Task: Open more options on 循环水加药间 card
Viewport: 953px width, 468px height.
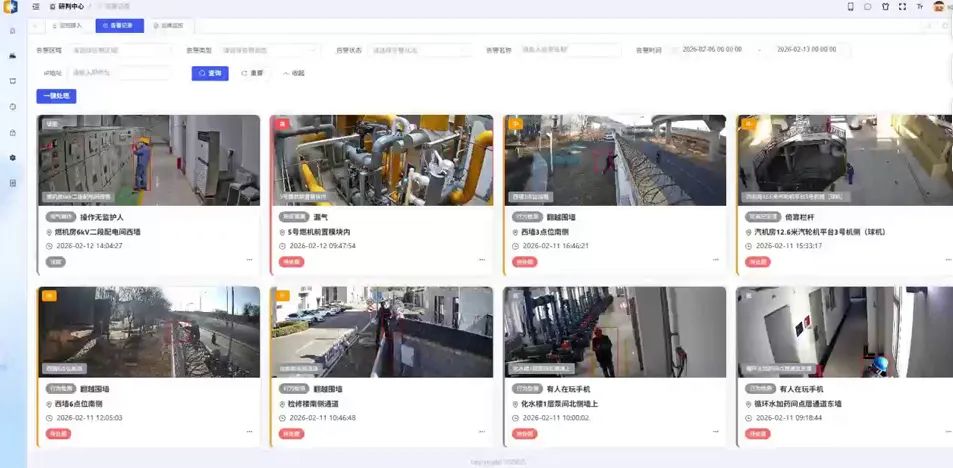Action: coord(948,432)
